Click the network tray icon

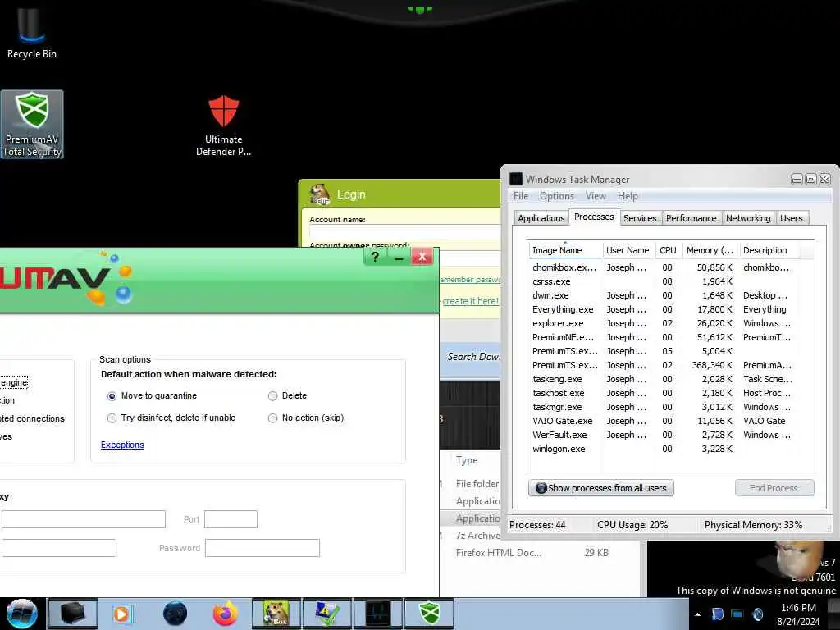tap(737, 614)
